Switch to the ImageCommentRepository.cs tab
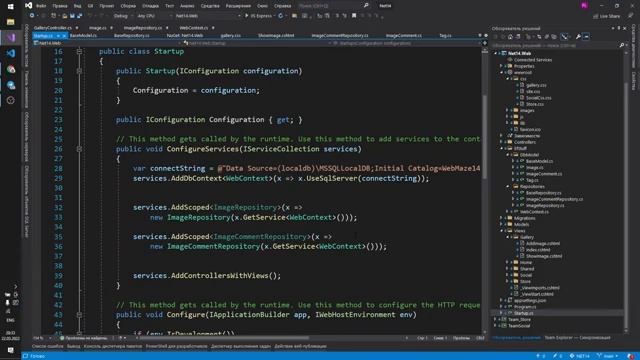This screenshot has width=640, height=360. coord(340,36)
